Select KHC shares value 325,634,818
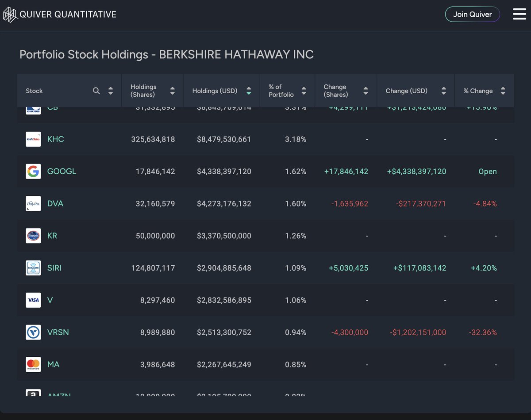This screenshot has height=420, width=531. point(153,139)
